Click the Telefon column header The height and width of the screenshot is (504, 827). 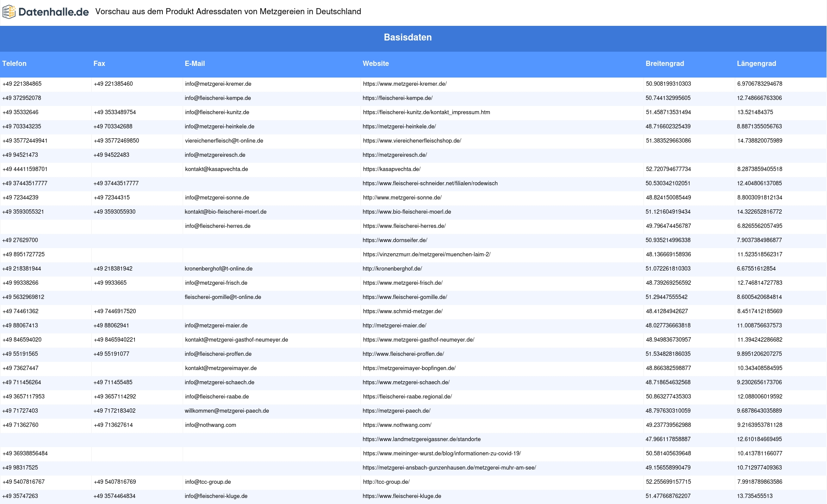[14, 63]
